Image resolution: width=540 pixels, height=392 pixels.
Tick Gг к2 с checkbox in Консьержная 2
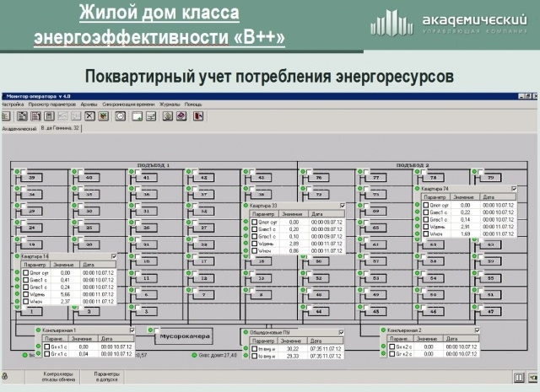click(391, 354)
